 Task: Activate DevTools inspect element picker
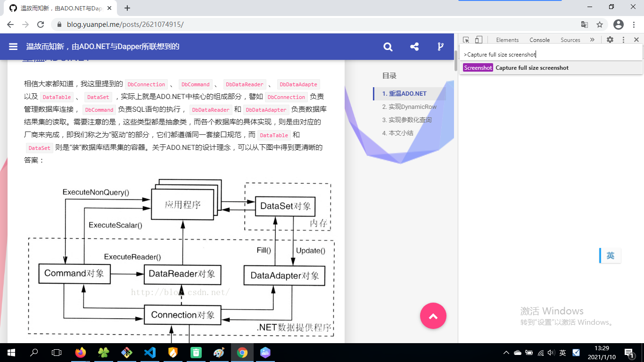coord(466,40)
